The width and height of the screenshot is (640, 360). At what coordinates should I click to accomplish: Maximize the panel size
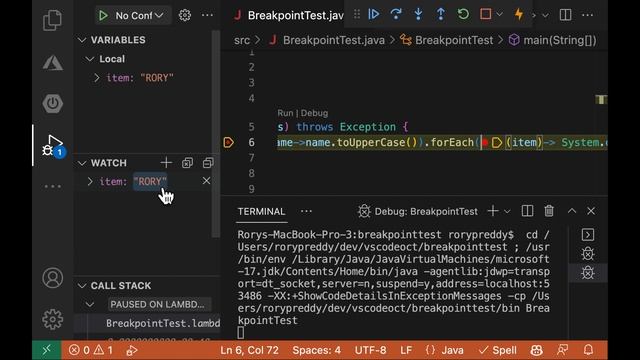572,211
